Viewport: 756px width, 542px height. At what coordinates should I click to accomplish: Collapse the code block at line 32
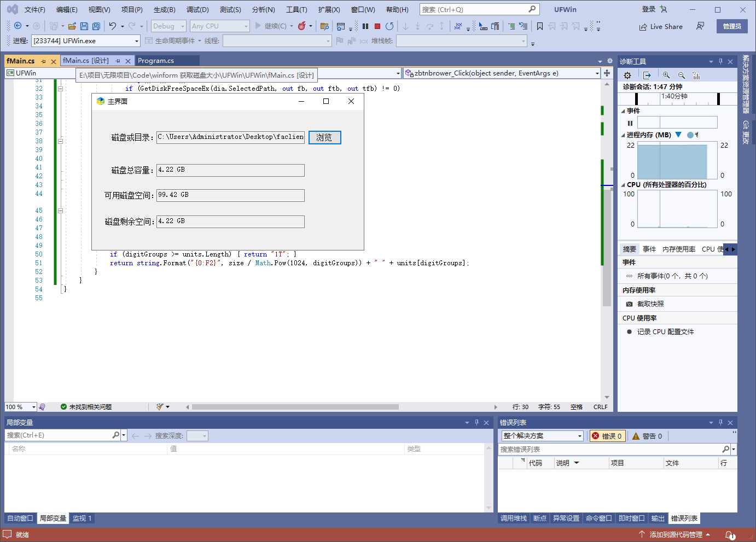coord(60,89)
